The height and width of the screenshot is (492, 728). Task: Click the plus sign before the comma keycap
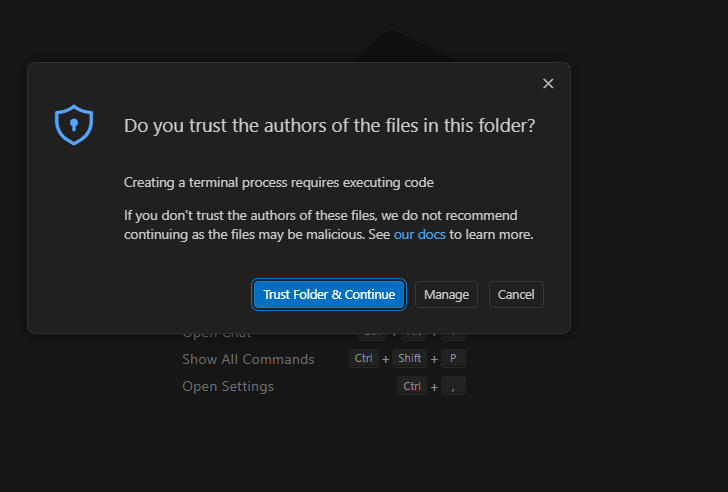tap(434, 386)
